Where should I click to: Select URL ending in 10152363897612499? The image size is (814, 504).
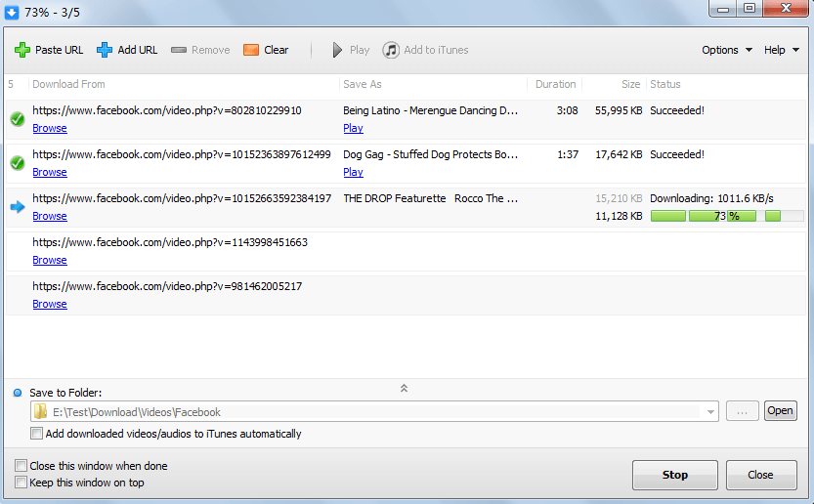[x=182, y=154]
